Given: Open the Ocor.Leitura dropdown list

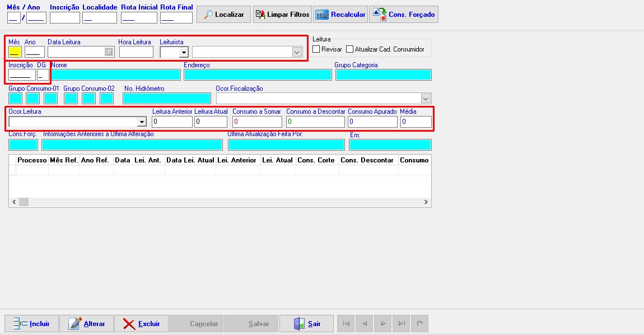Looking at the screenshot, I should [x=142, y=122].
